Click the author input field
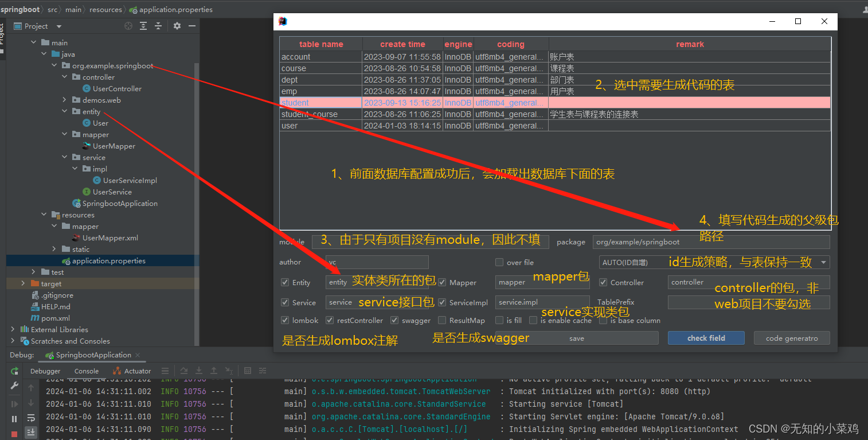This screenshot has height=440, width=868. 377,262
